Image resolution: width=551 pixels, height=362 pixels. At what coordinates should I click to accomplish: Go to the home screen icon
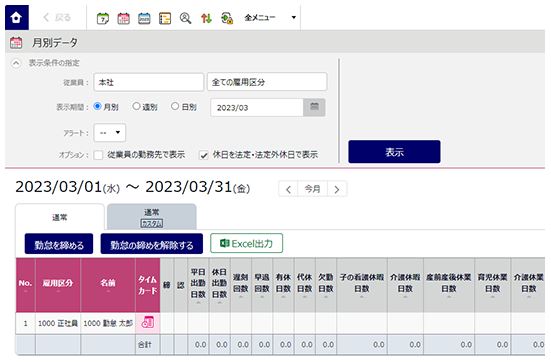point(17,18)
